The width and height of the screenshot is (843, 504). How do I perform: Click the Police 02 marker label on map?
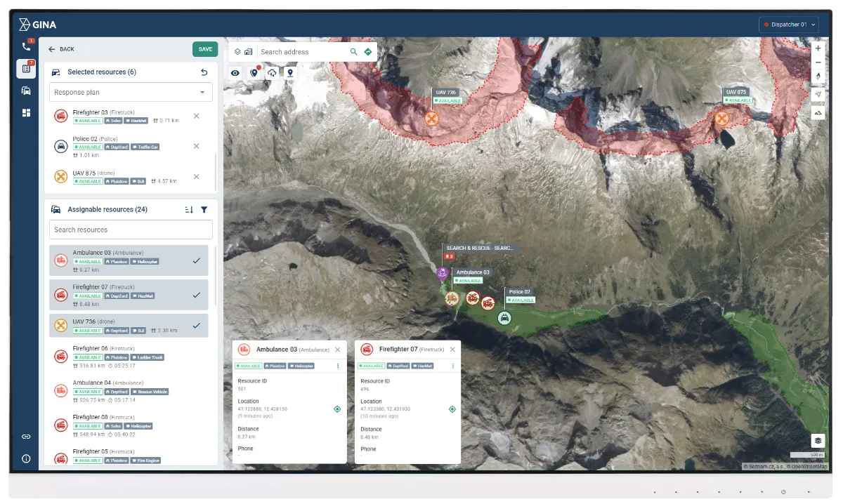(x=519, y=291)
